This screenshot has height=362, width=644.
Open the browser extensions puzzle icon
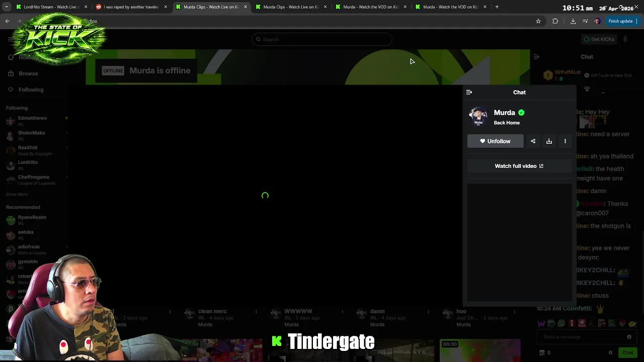tap(555, 21)
